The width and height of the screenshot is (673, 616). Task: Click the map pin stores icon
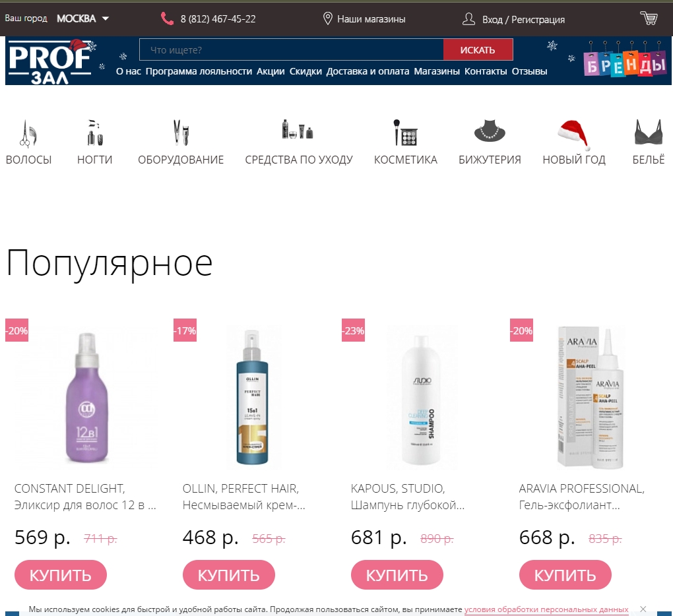pyautogui.click(x=327, y=18)
